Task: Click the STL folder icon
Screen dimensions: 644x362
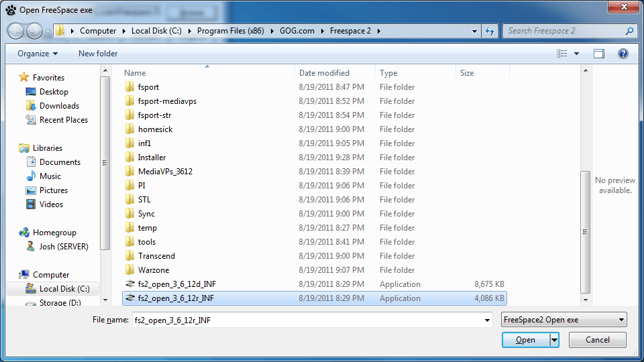Action: (129, 200)
